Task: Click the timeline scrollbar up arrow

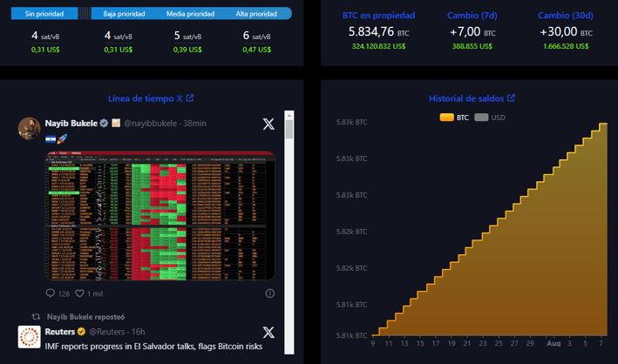Action: (x=289, y=116)
